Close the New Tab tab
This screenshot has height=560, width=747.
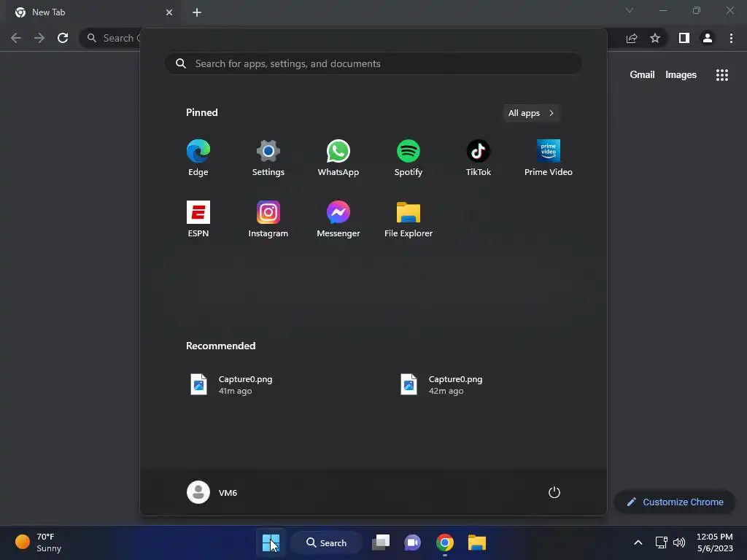(169, 12)
